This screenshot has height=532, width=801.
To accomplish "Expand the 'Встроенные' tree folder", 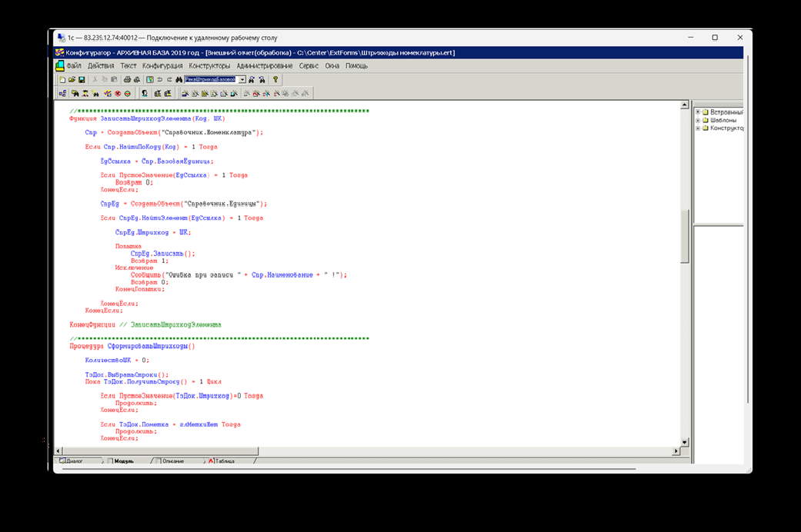I will (x=698, y=111).
